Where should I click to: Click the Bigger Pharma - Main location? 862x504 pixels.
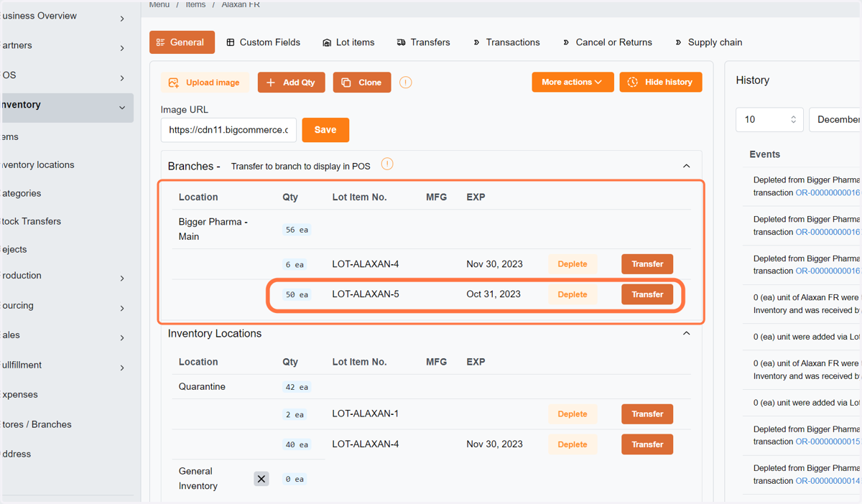[213, 229]
